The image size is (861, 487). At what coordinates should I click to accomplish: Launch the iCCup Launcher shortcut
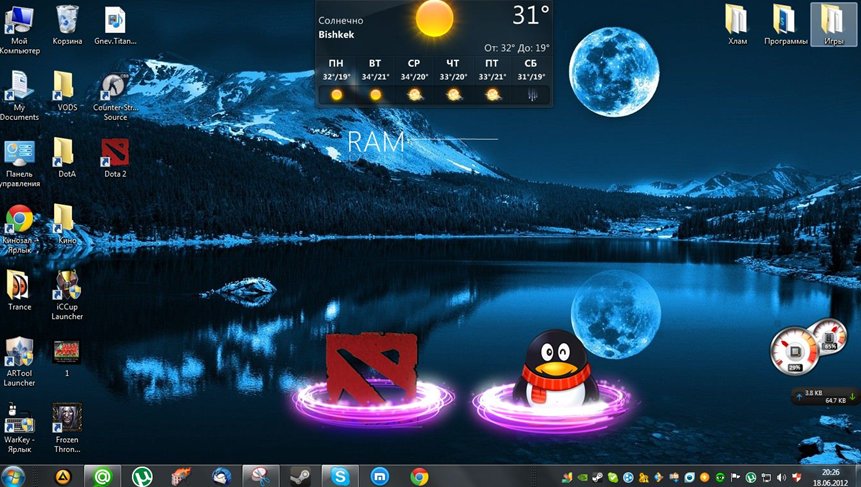tap(67, 295)
